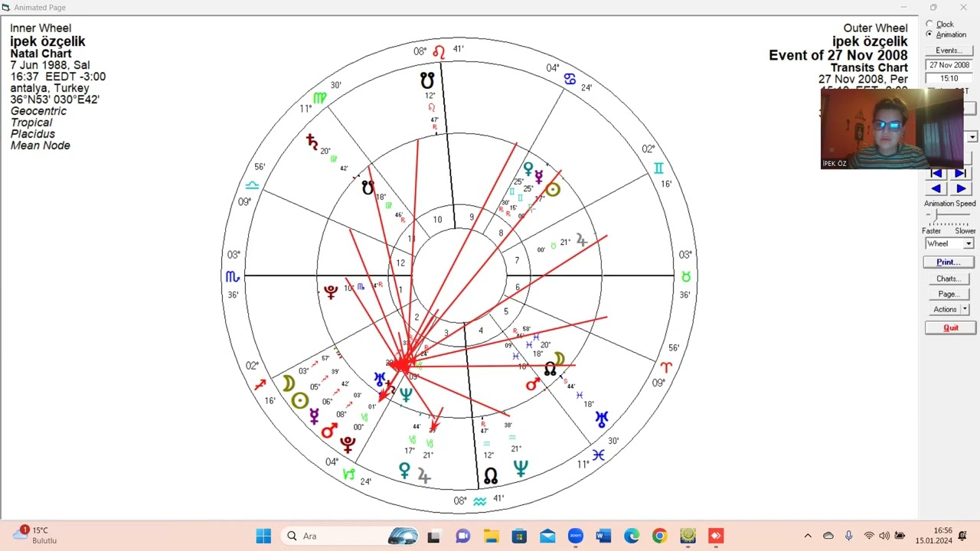Click the Taurus sign glyph at the descendant
980x551 pixels.
tap(686, 276)
